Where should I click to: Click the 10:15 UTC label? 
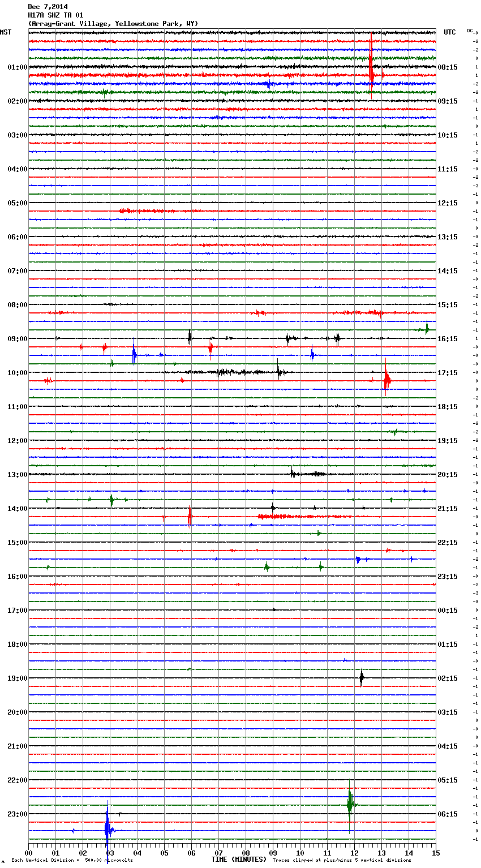click(448, 135)
